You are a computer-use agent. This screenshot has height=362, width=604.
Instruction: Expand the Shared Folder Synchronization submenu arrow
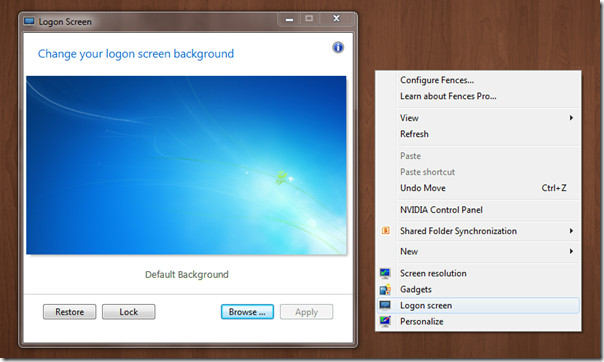tap(571, 231)
